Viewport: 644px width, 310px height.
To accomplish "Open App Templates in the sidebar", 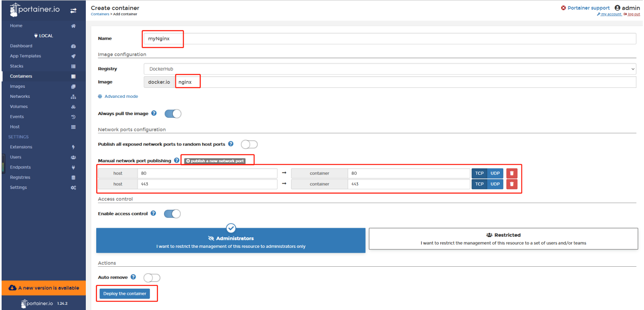I will (x=26, y=56).
